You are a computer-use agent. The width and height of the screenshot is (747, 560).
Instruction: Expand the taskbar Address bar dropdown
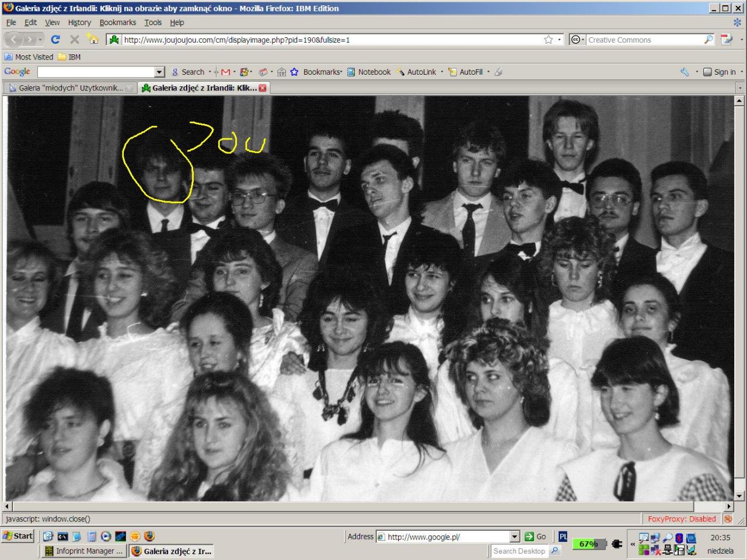pos(514,537)
